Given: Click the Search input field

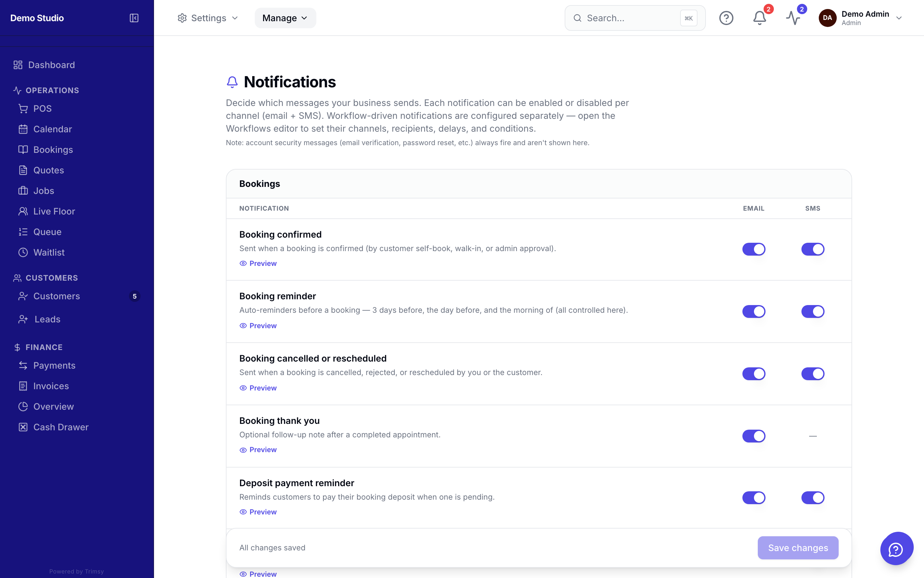Looking at the screenshot, I should 635,18.
